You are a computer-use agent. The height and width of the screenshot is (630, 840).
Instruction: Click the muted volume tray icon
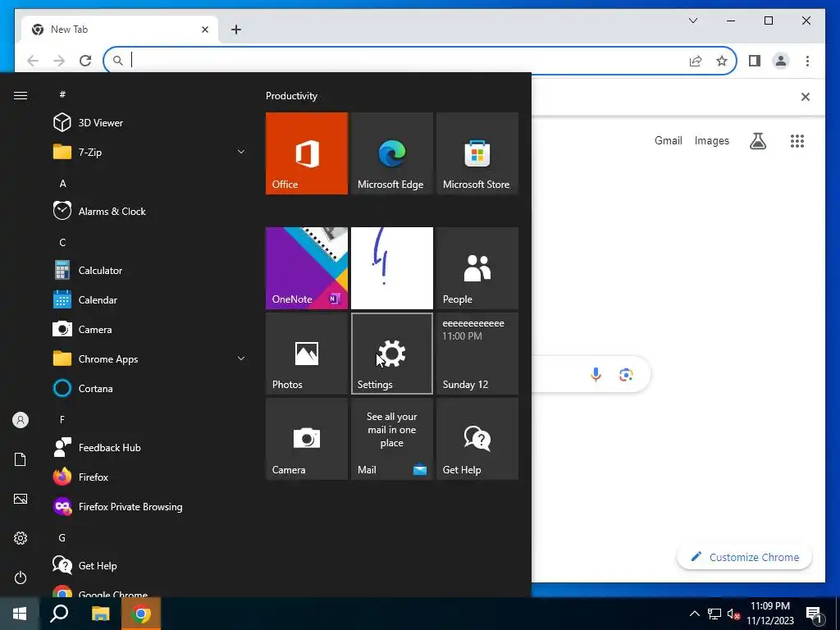tap(734, 614)
